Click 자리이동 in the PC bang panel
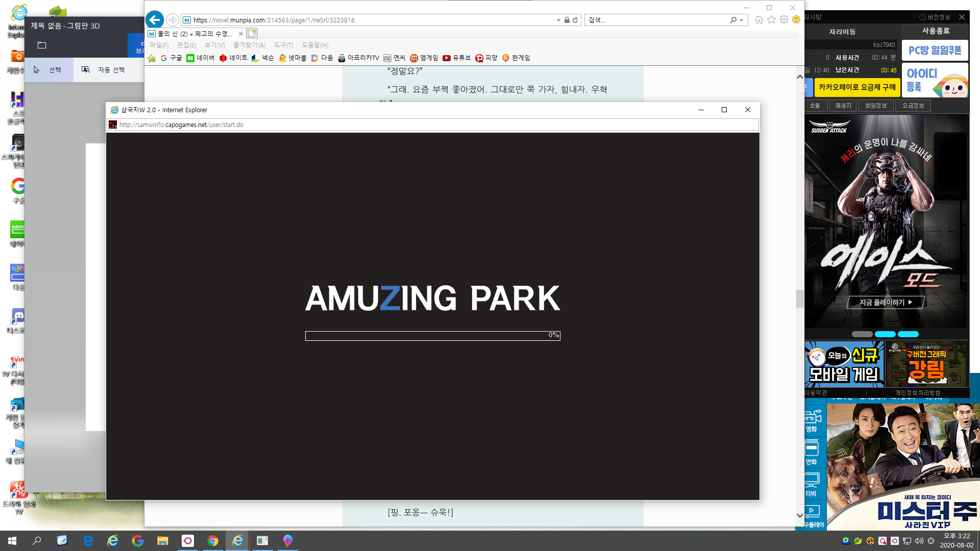980x551 pixels. click(x=843, y=32)
